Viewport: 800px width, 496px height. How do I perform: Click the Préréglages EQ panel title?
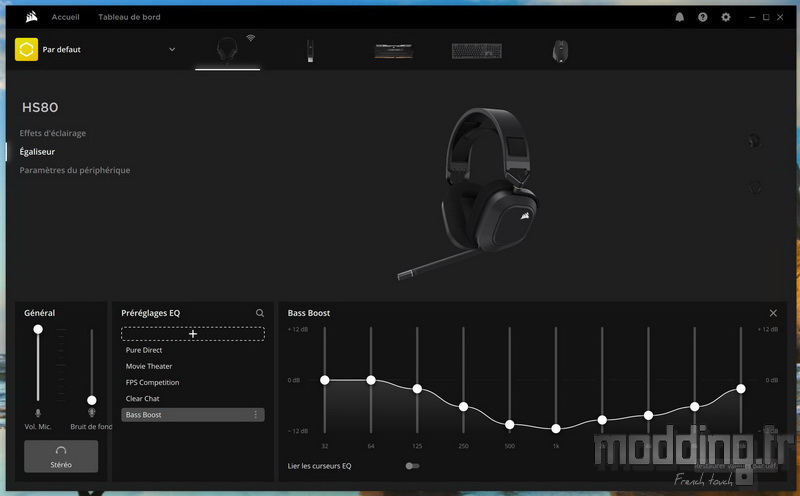(x=151, y=313)
